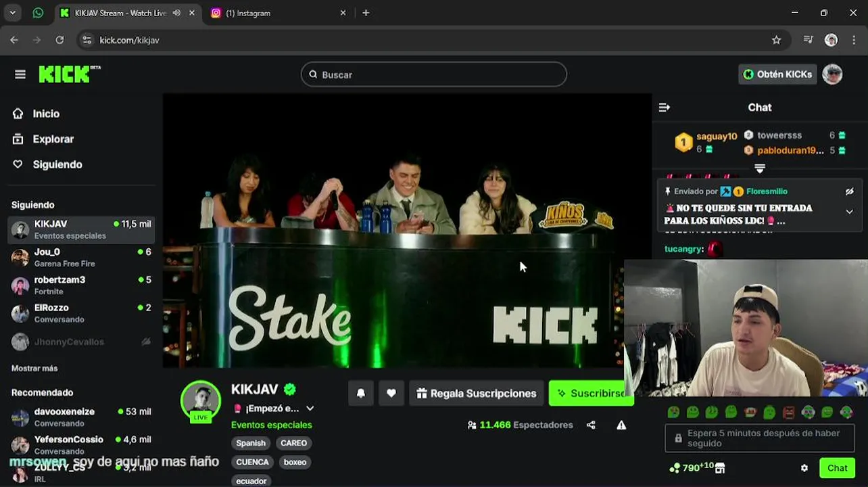Select the robertzam3 channel in the sidebar
Screen dimensions: 868x487
(81, 285)
